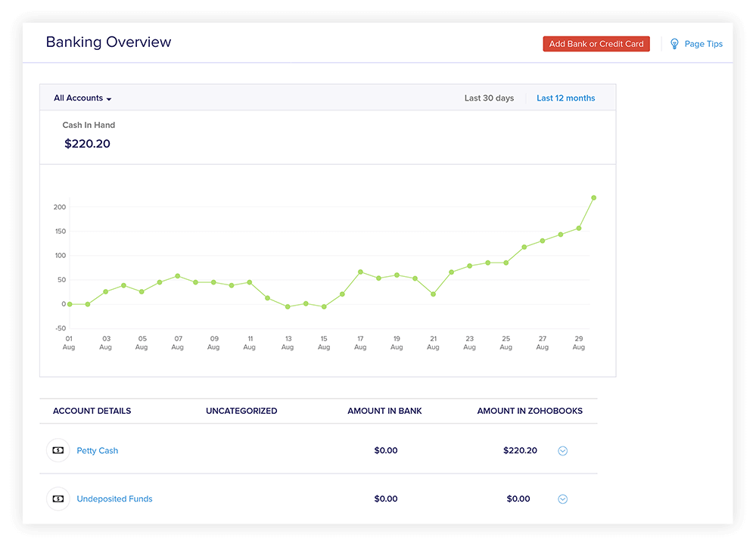Click the Add Bank or Credit Card button
Viewport: 756px width, 547px height.
(x=596, y=43)
